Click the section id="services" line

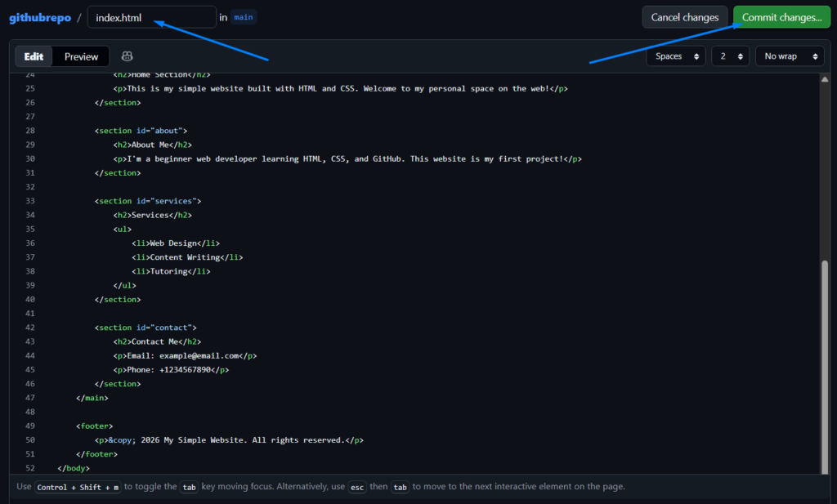pyautogui.click(x=148, y=201)
